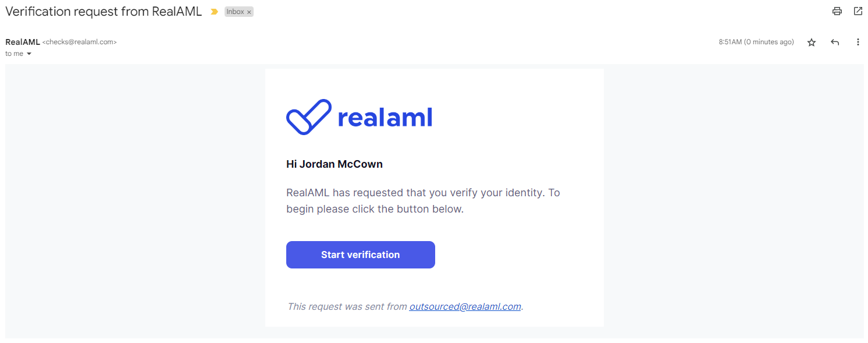The height and width of the screenshot is (343, 868).
Task: Click the subject line "Verification request from RealAML"
Action: pos(104,12)
